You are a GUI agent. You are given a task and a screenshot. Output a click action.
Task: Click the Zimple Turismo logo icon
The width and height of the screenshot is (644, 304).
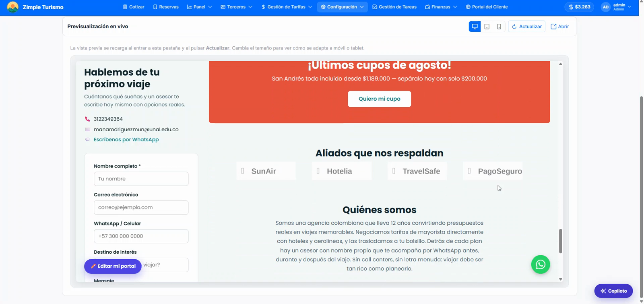(x=13, y=7)
